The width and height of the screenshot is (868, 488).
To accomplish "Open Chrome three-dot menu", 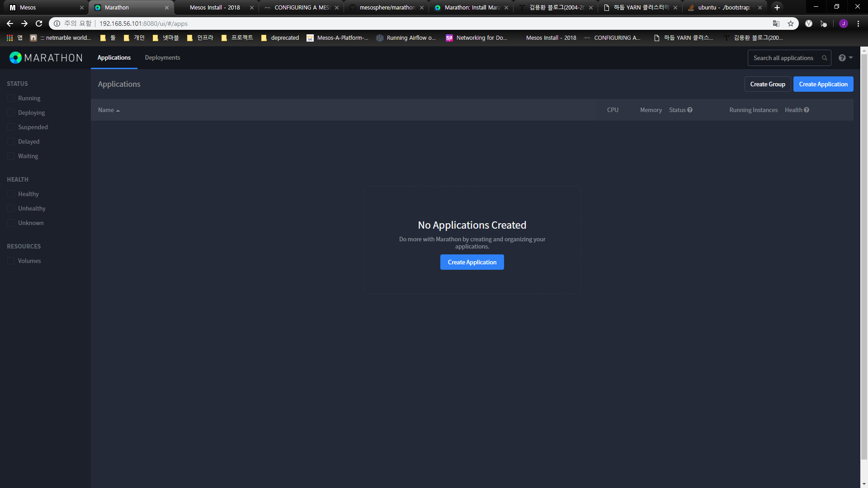I will tap(858, 23).
